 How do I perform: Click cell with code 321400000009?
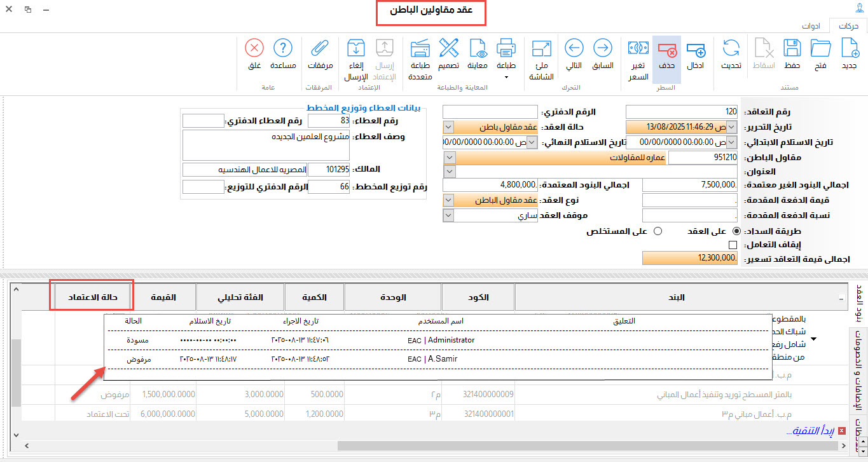coord(478,394)
